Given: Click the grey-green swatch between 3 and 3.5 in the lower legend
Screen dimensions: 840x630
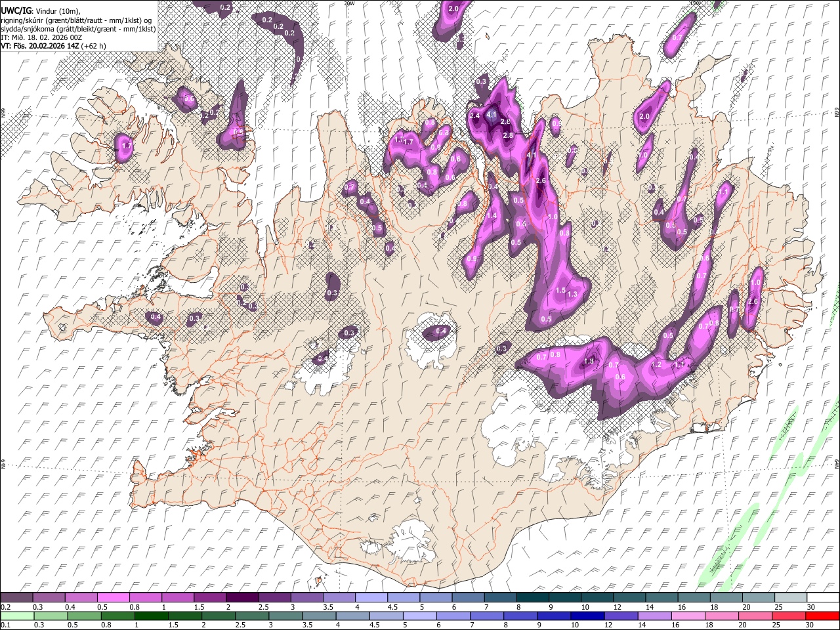Looking at the screenshot, I should [x=285, y=616].
